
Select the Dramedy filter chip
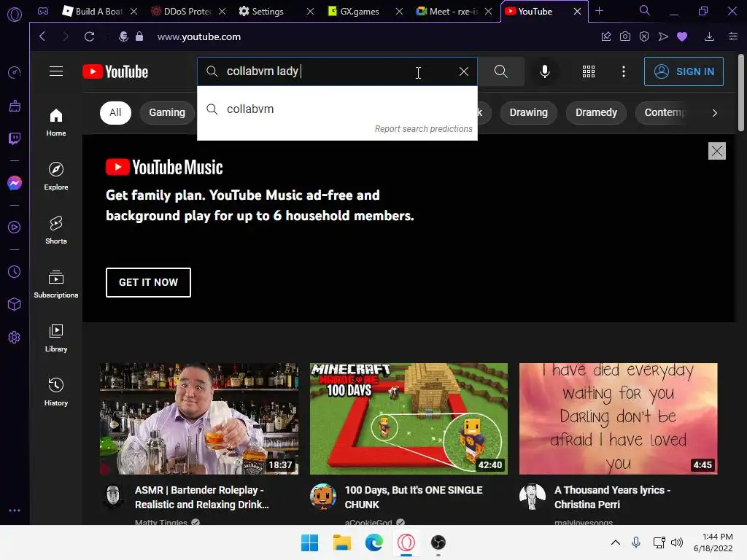596,113
